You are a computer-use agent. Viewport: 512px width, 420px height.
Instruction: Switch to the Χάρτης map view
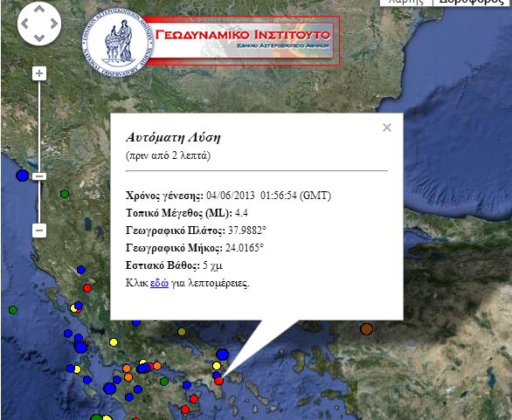tap(406, 2)
